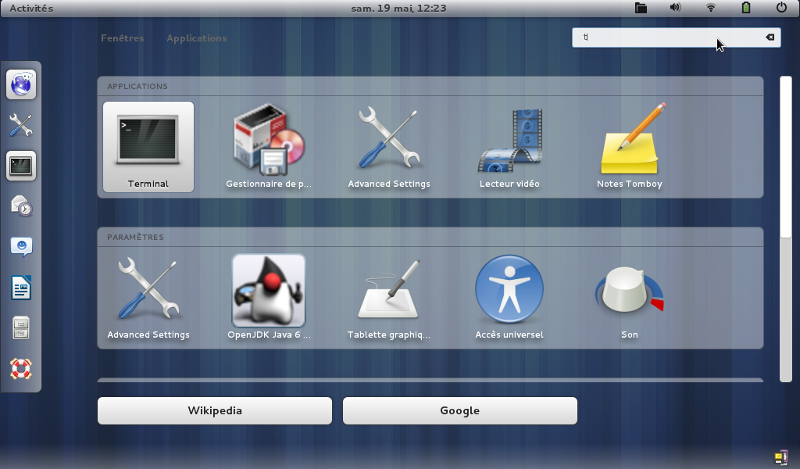The height and width of the screenshot is (469, 800).
Task: Open the Son sound settings
Action: click(630, 297)
